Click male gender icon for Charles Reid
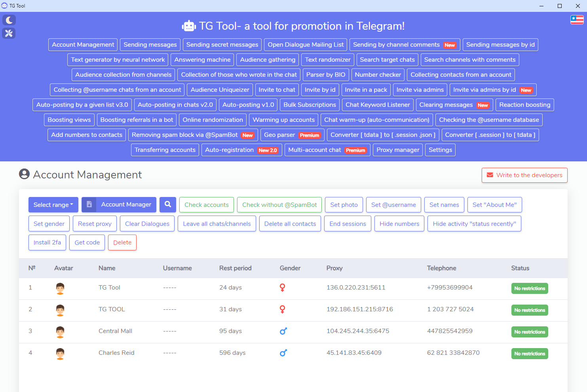This screenshot has height=392, width=587. [x=283, y=353]
